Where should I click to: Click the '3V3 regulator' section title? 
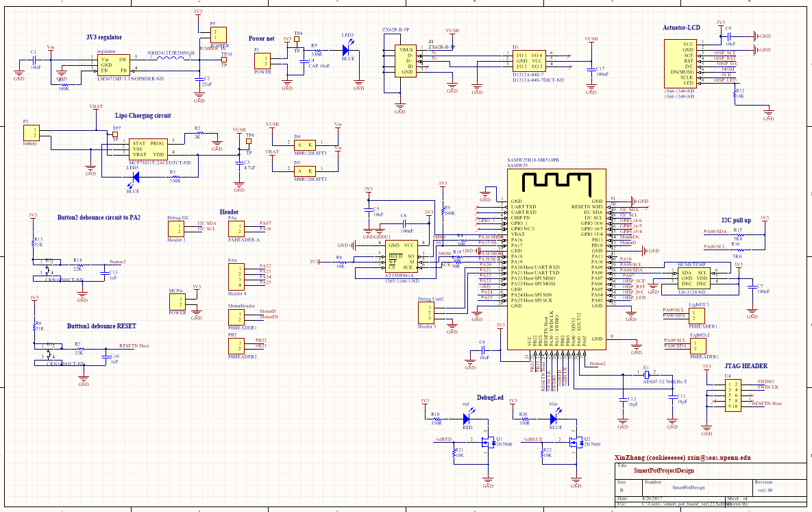point(104,37)
